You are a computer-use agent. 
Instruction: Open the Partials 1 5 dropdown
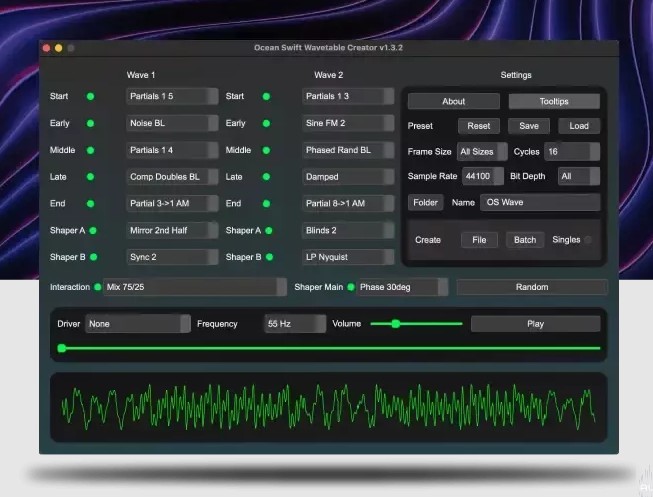[x=172, y=96]
